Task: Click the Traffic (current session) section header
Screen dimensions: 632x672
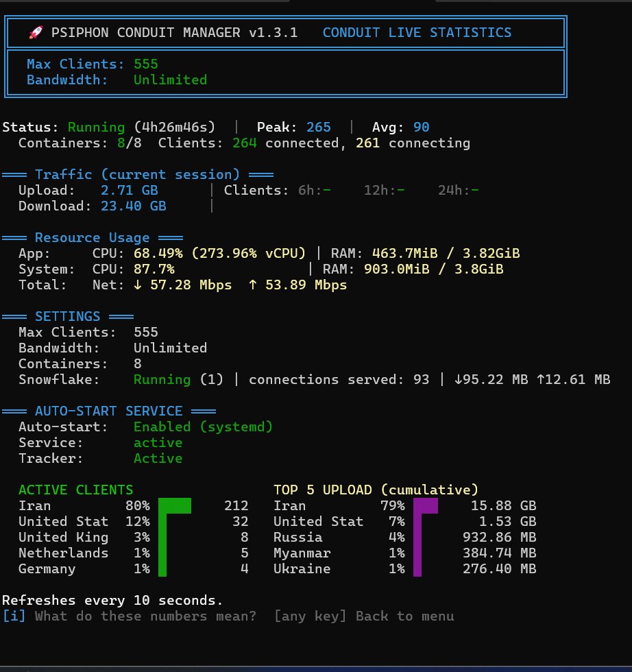Action: click(x=138, y=174)
